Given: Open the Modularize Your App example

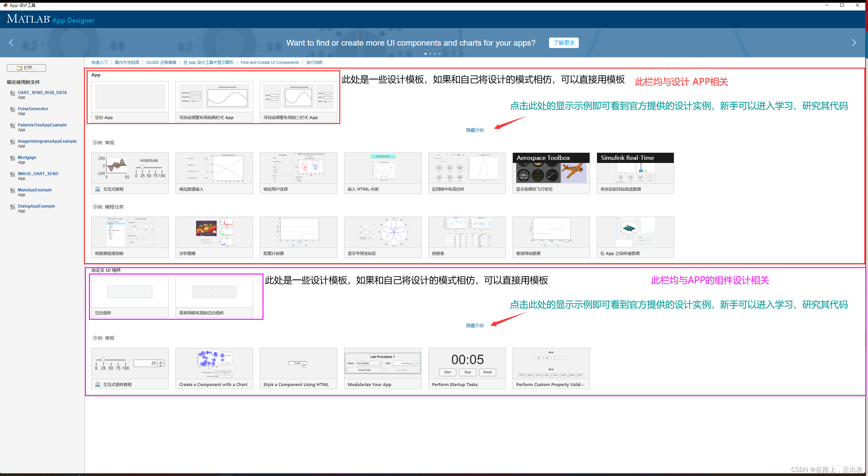Looking at the screenshot, I should (383, 368).
